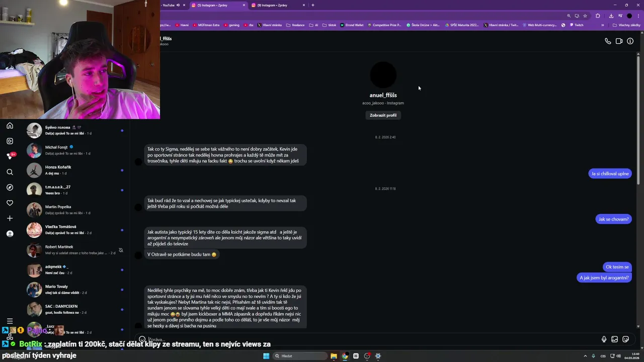Open Chrome from the taskbar
This screenshot has height=362, width=644.
345,356
